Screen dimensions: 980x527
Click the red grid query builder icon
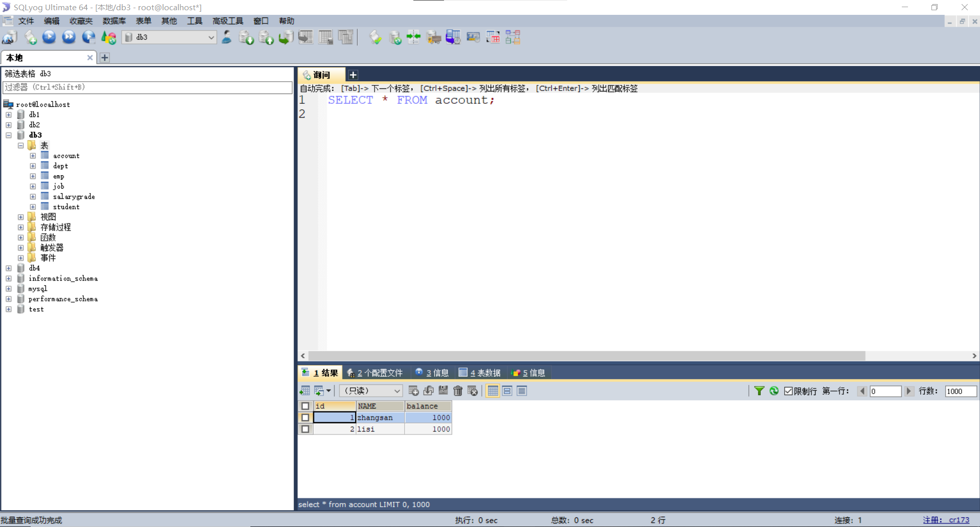tap(493, 37)
